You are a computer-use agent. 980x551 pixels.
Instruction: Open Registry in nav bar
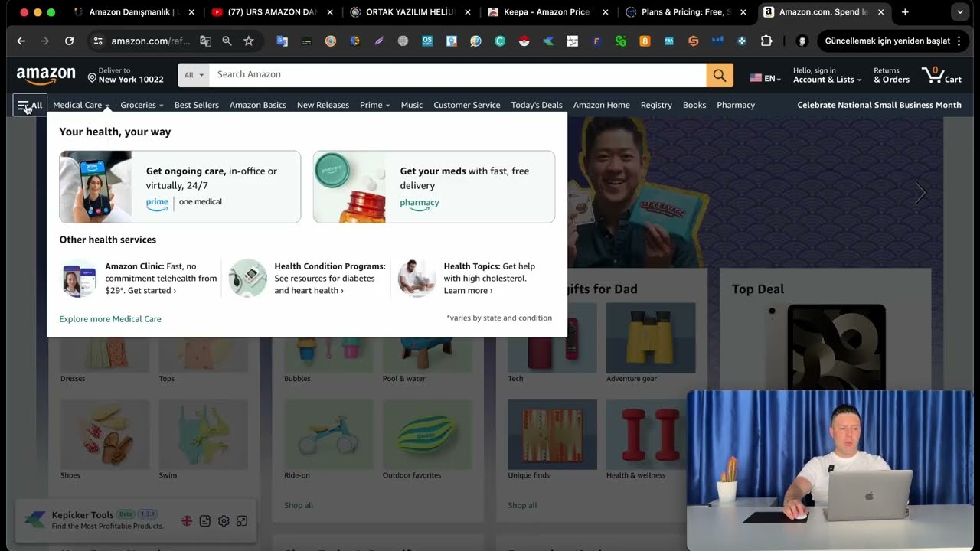click(x=656, y=105)
